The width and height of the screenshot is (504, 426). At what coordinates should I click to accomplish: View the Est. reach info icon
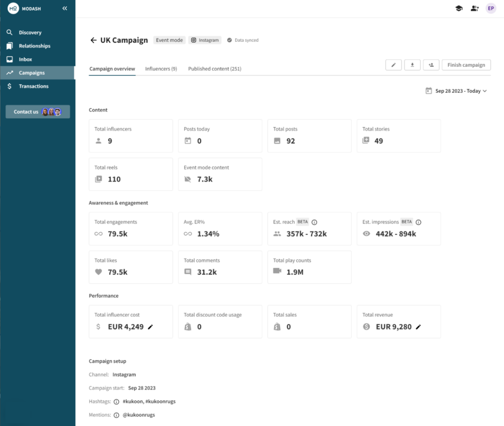tap(313, 222)
